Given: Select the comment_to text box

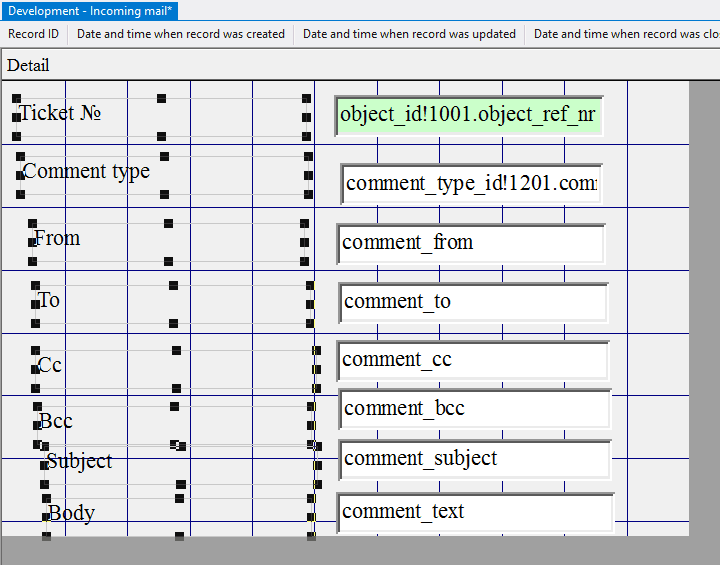Looking at the screenshot, I should 472,302.
